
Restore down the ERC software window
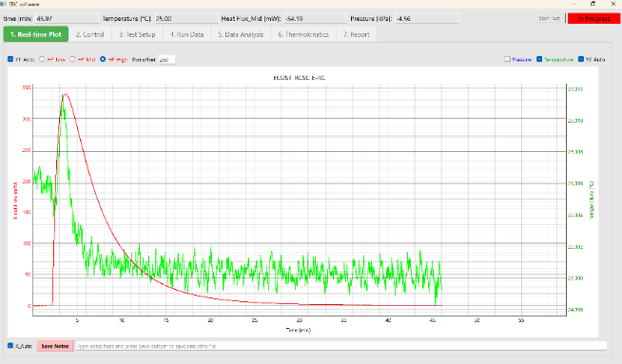(x=593, y=4)
